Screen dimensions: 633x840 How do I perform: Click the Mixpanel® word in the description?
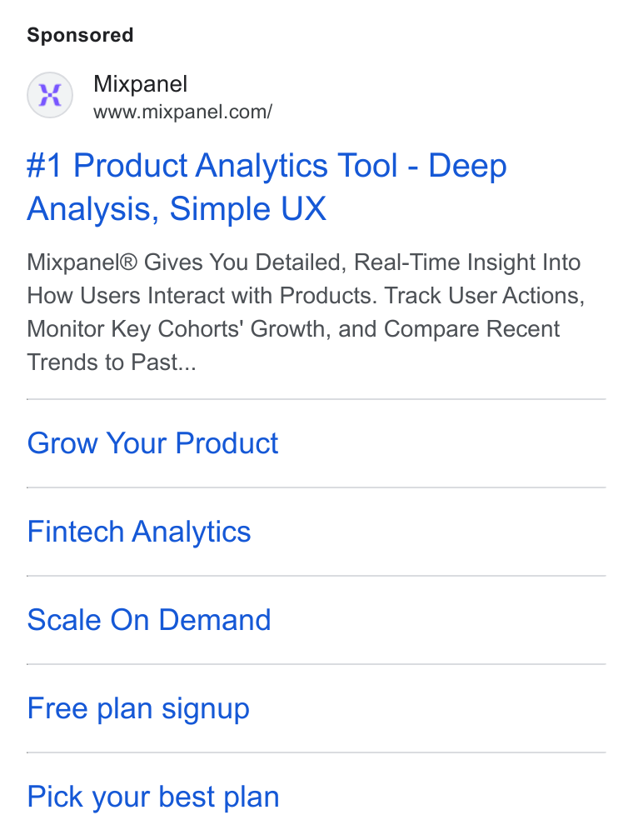point(82,262)
